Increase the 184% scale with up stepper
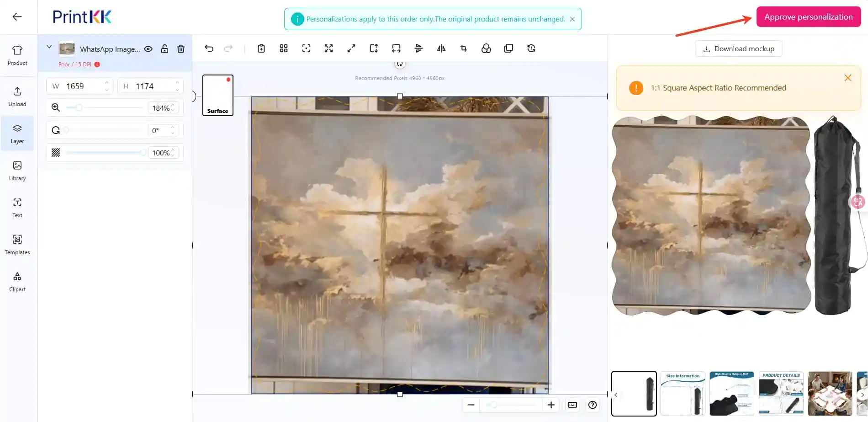Viewport: 868px width, 422px height. pyautogui.click(x=173, y=105)
